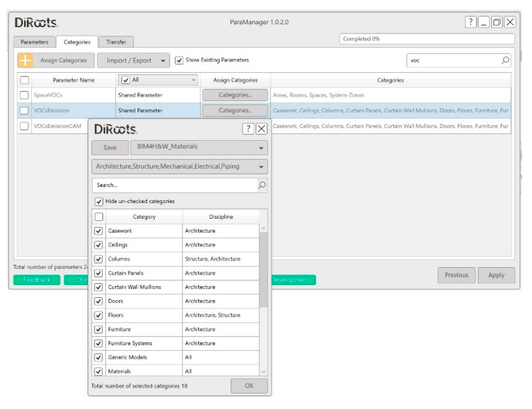Screen dimensions: 532x409
Task: Click the category Search input field
Action: 174,185
